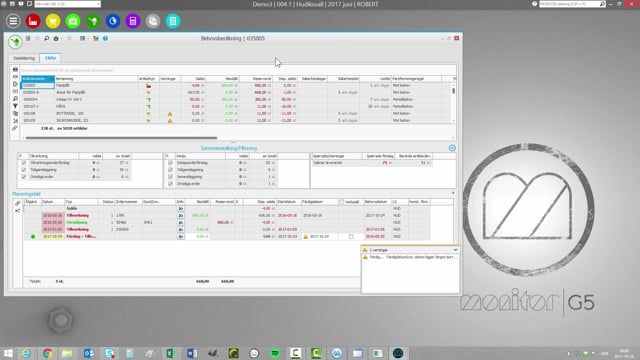Switch to the Selektering tab
Screen dimensions: 640x360
(x=24, y=58)
